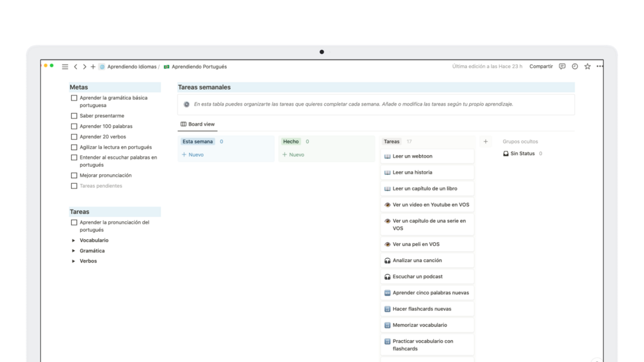
Task: Add a new group with the plus icon
Action: pos(486,142)
